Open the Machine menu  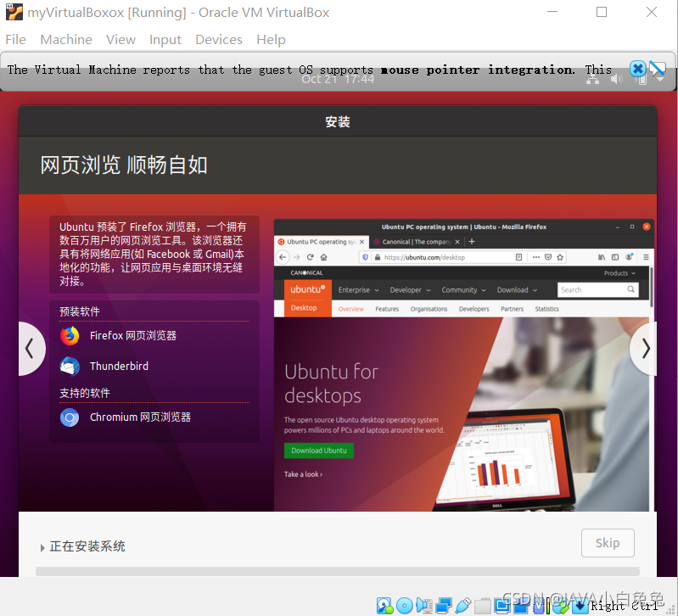tap(66, 39)
